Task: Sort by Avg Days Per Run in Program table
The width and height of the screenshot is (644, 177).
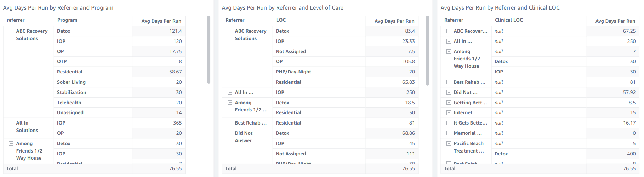Action: coord(161,21)
